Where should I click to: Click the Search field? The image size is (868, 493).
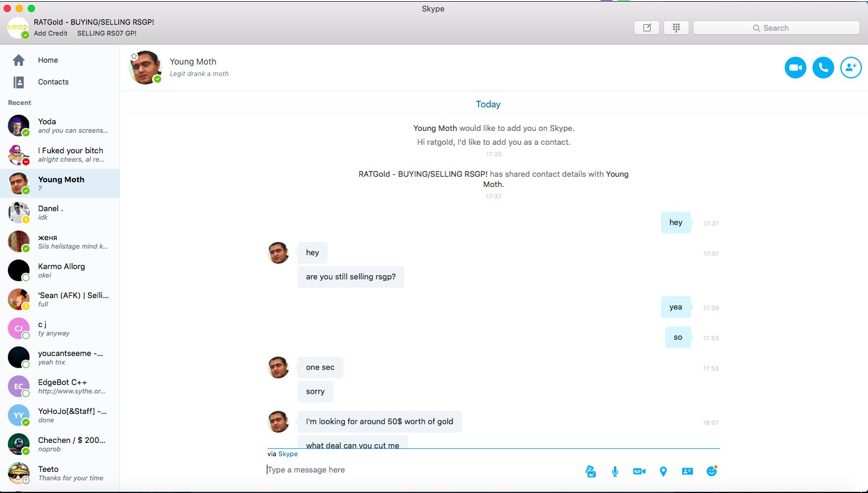(776, 28)
